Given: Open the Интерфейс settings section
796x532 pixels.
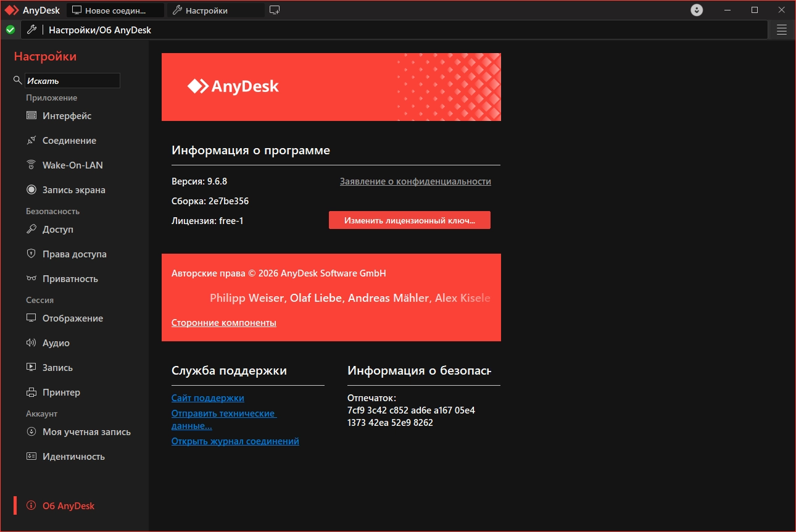Looking at the screenshot, I should tap(67, 116).
